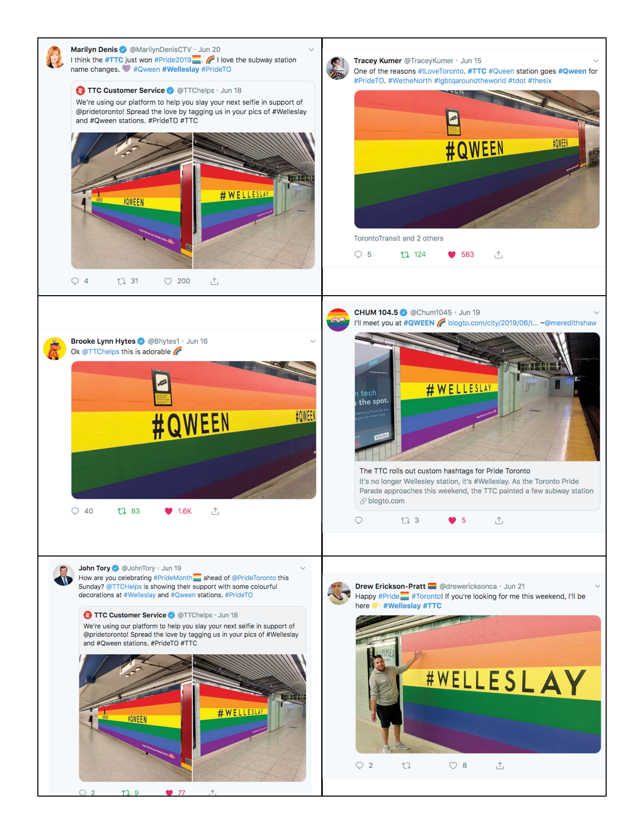Reply to CHUM 104.5's tweet
Image resolution: width=644 pixels, height=834 pixels.
click(x=359, y=520)
